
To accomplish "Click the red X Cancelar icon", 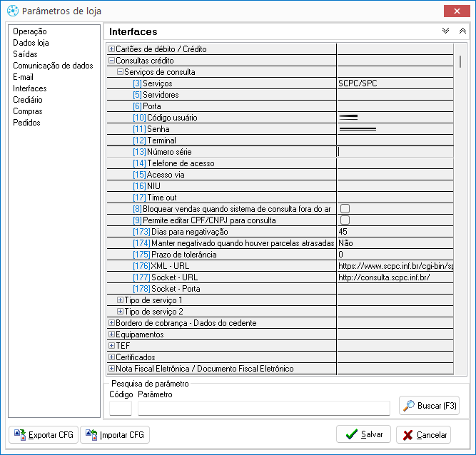I will [x=407, y=435].
